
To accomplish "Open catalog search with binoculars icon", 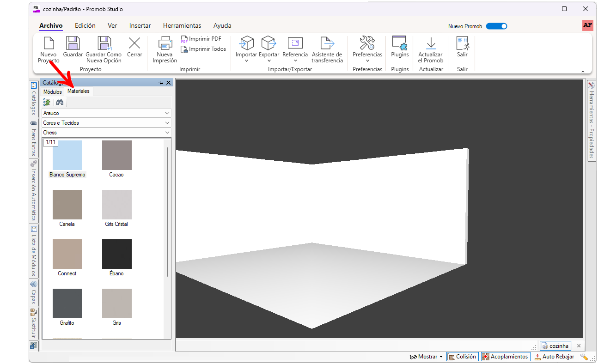I will coord(60,102).
